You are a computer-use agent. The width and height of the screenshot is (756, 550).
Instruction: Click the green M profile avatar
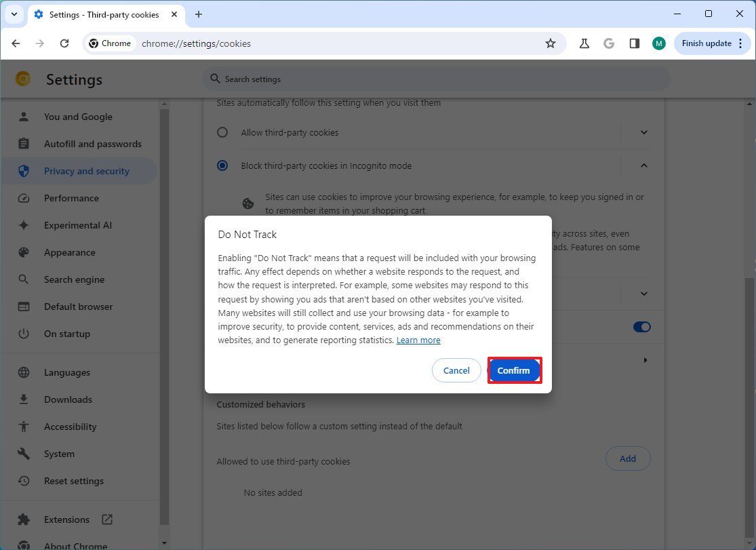point(658,43)
